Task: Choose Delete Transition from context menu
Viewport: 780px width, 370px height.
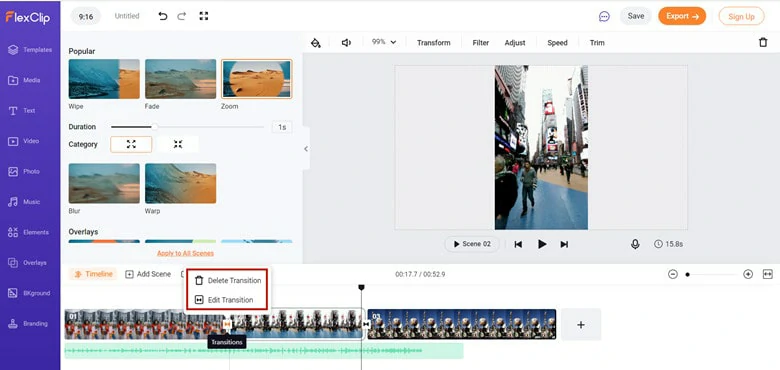Action: click(229, 280)
